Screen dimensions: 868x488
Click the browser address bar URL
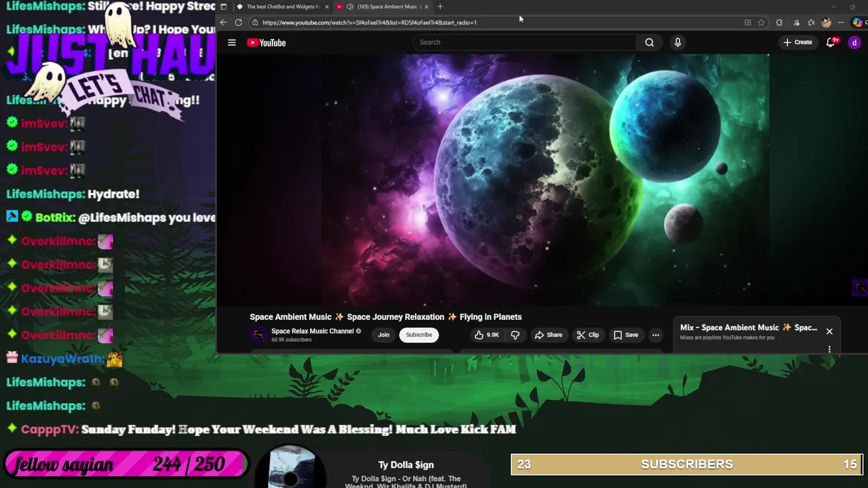(370, 22)
